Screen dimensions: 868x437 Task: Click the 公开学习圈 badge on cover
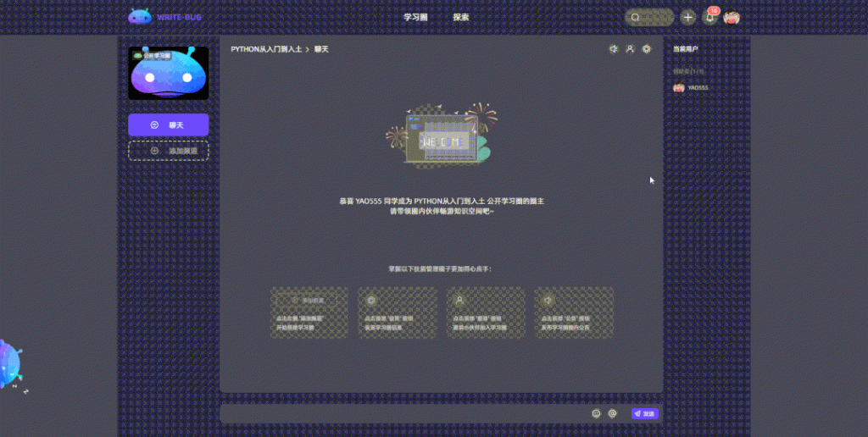coord(153,55)
